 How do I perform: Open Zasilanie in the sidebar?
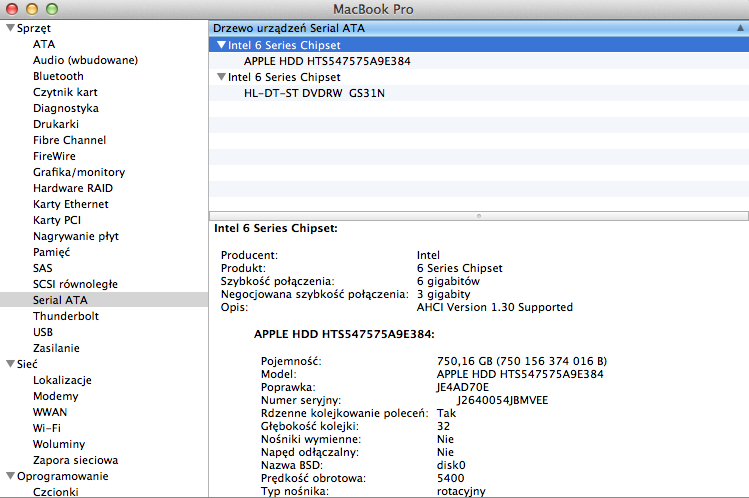[56, 348]
